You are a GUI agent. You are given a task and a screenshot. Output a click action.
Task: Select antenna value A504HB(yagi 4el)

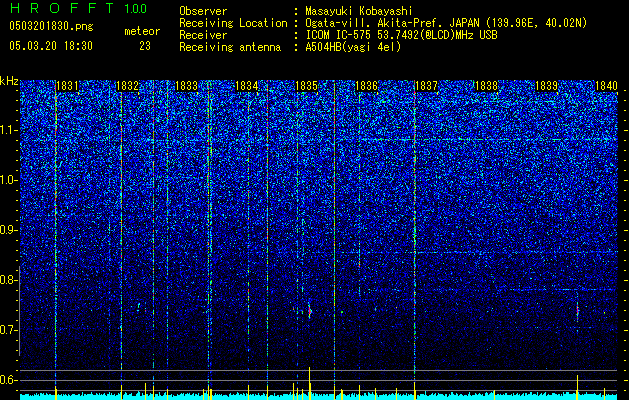pos(353,47)
